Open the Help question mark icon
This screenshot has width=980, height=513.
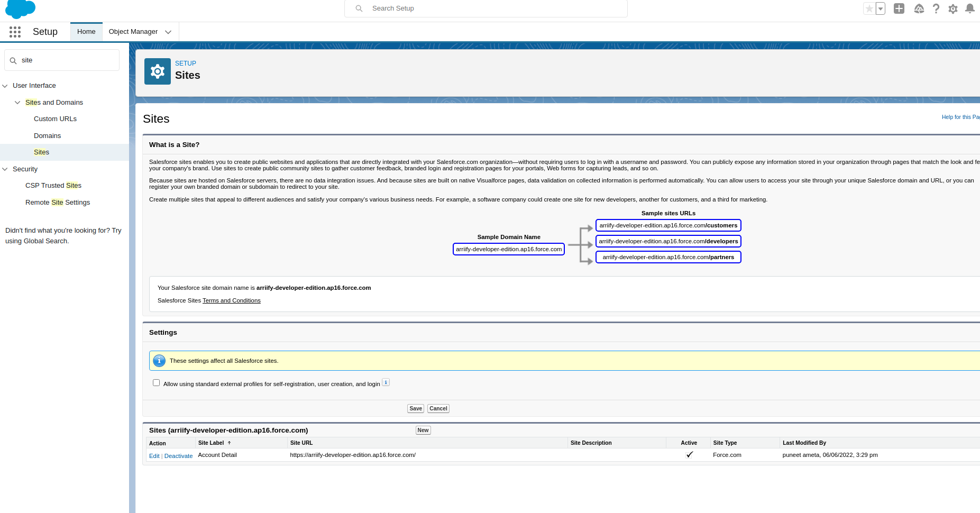[x=936, y=8]
